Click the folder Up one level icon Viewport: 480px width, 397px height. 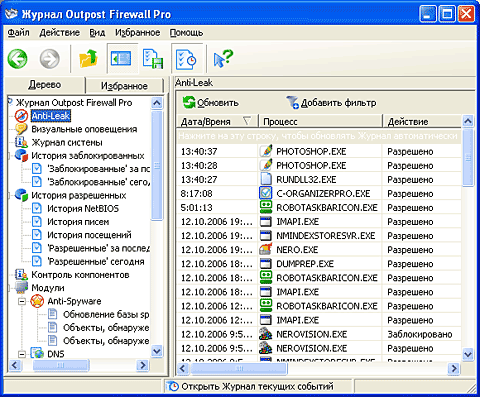tap(88, 59)
